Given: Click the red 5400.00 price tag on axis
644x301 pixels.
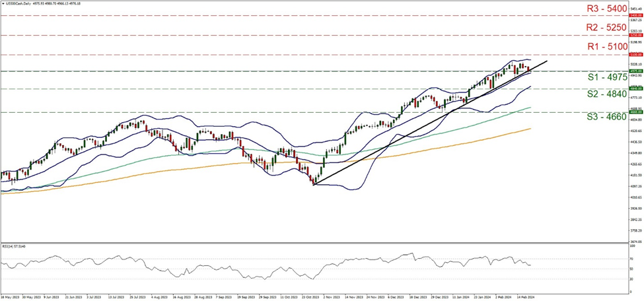Looking at the screenshot, I should click(635, 15).
